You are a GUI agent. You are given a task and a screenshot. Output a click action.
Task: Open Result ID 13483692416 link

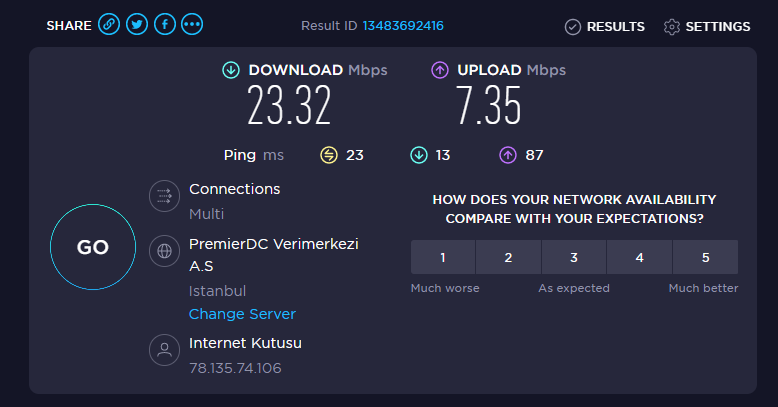(403, 26)
